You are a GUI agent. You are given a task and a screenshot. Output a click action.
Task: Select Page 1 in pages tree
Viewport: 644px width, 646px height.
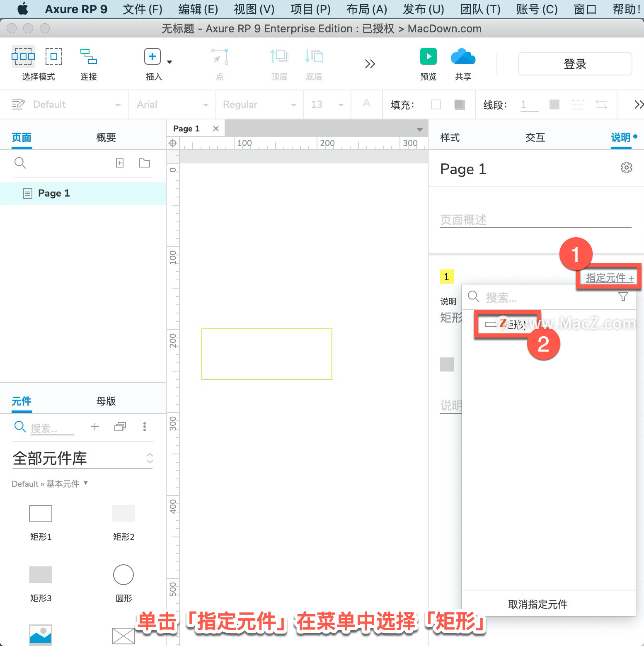[x=83, y=193]
